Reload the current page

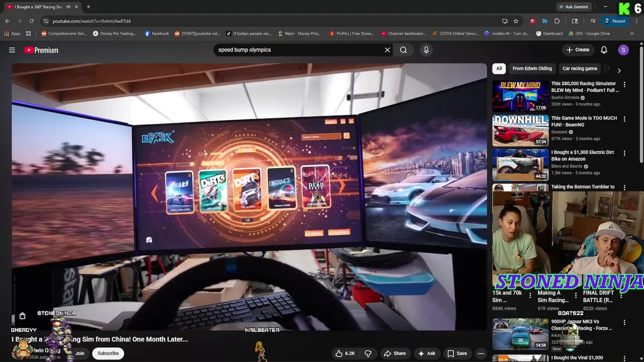[x=31, y=21]
